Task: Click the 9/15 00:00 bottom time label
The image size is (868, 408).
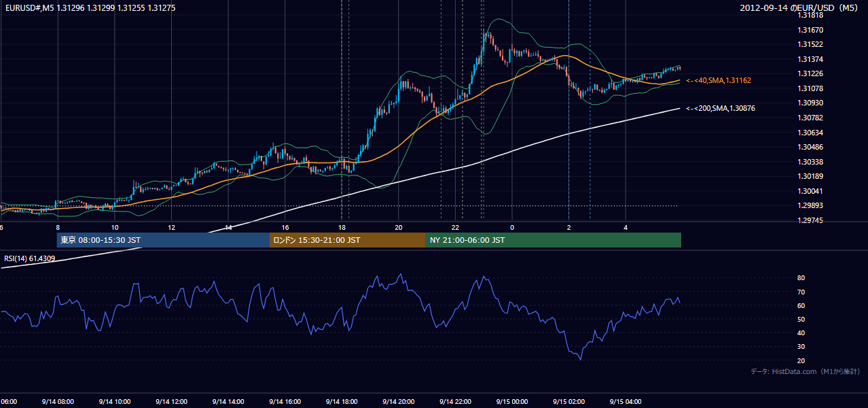Action: tap(511, 402)
